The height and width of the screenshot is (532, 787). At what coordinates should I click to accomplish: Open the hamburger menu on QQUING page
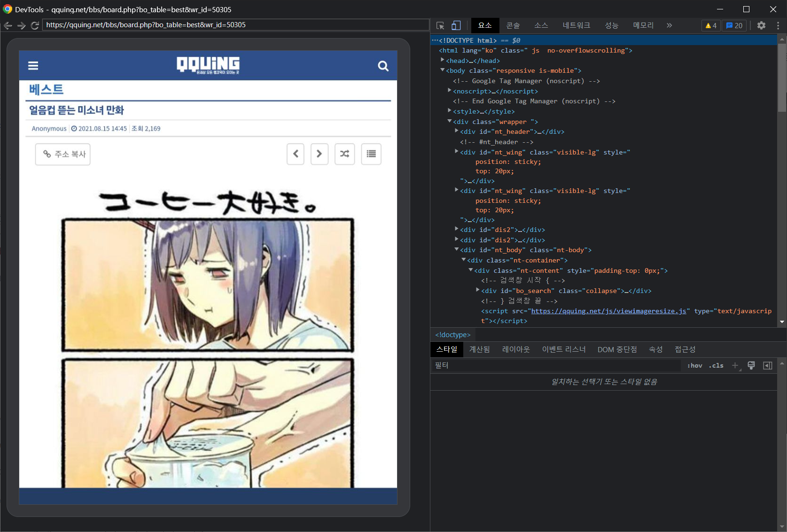click(33, 66)
